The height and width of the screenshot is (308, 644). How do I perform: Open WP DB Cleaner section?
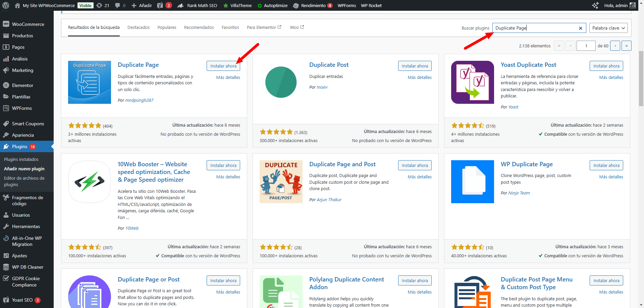27,267
